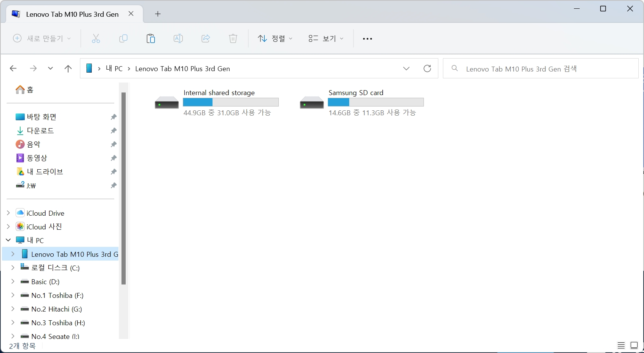Viewport: 644px width, 353px height.
Task: Unpin J:₩ using its pin icon
Action: tap(113, 185)
